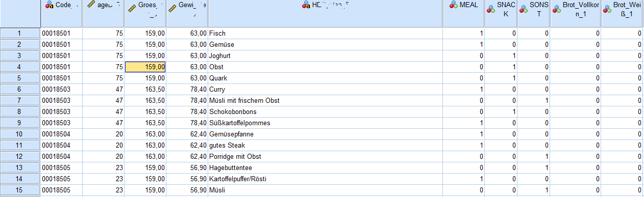Click the weight value 62,40 in row 12
644x197 pixels.
pos(187,157)
